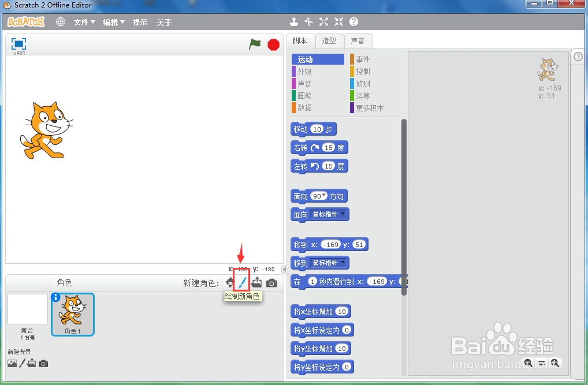This screenshot has height=385, width=588.
Task: Choose backdrop from library
Action: coord(12,363)
